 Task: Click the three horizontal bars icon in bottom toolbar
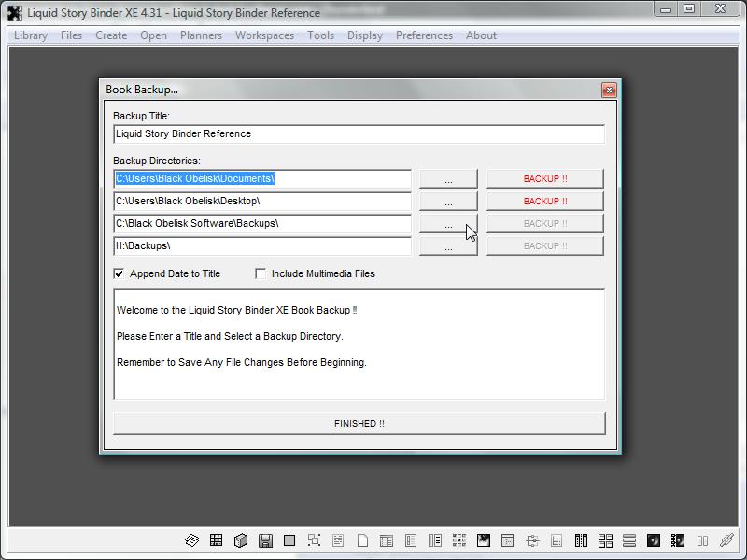pos(629,540)
